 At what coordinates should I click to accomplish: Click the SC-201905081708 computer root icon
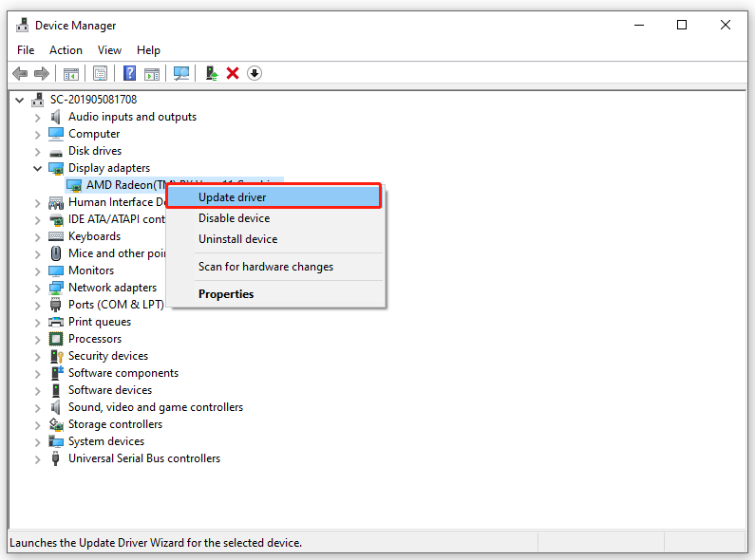pos(38,100)
